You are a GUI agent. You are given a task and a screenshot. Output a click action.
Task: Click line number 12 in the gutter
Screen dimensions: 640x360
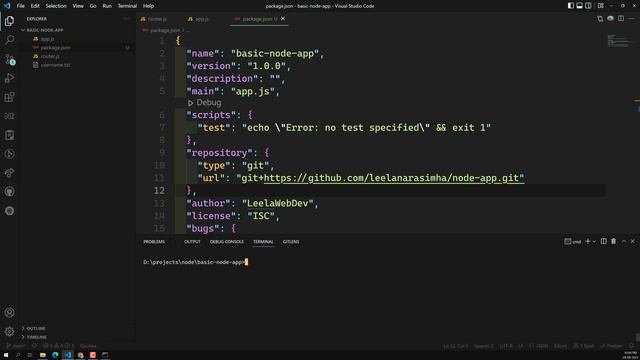pyautogui.click(x=160, y=191)
